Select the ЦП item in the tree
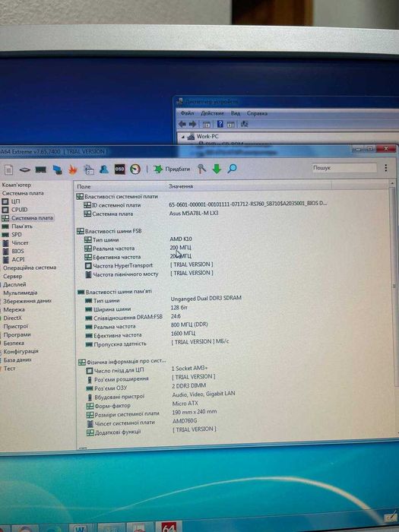 (x=16, y=201)
